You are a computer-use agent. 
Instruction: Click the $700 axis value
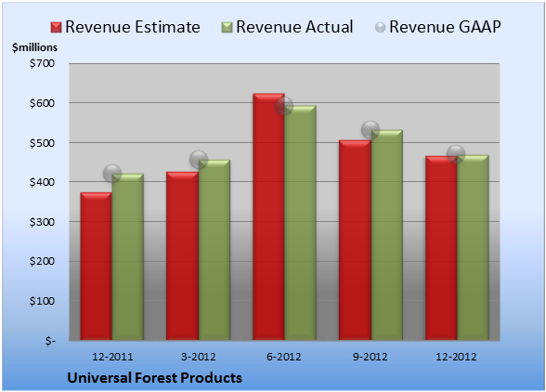coord(42,63)
